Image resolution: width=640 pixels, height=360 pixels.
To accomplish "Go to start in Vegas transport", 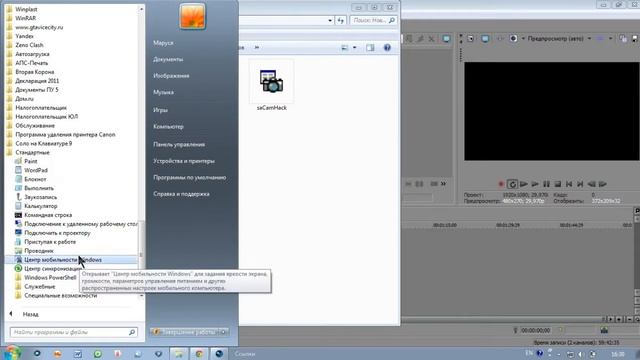I will click(569, 184).
